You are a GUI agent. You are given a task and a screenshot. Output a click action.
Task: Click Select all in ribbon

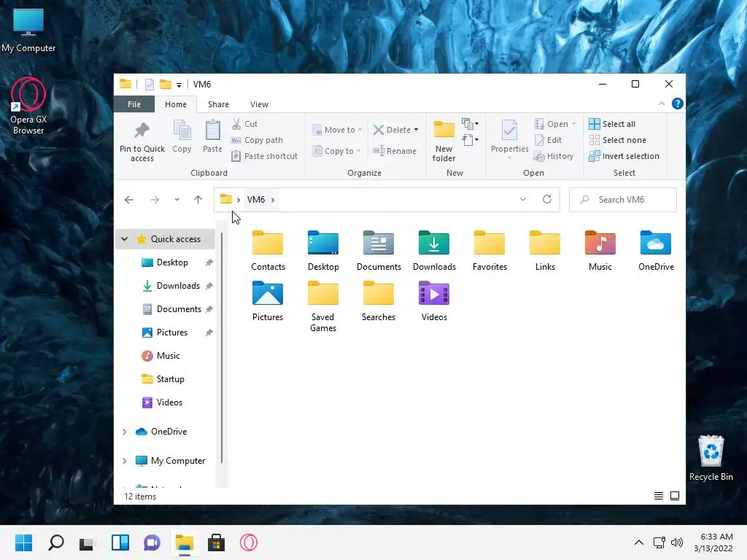point(612,124)
